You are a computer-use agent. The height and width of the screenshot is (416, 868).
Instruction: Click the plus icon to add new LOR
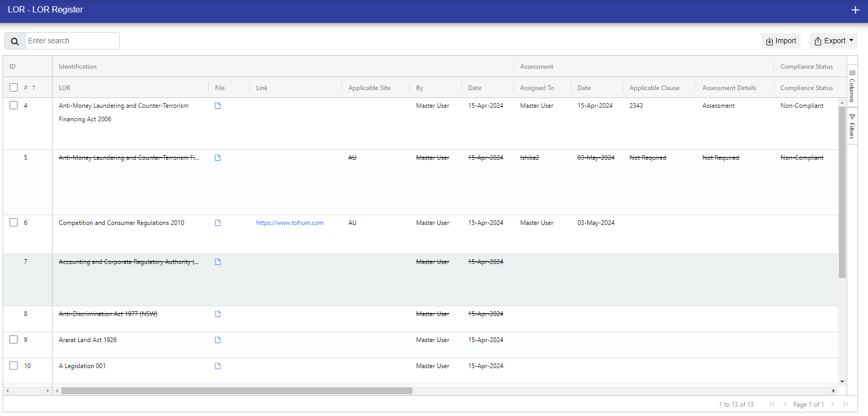[x=855, y=10]
